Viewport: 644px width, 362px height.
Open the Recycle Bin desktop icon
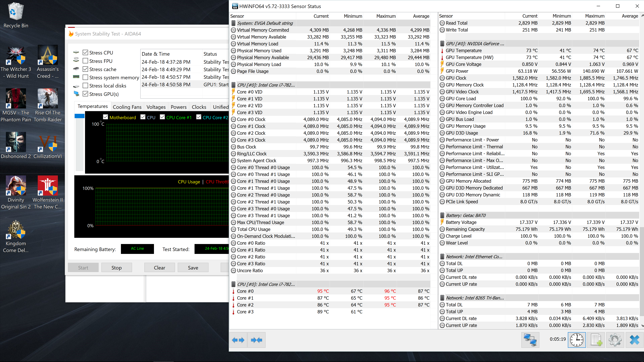pyautogui.click(x=16, y=15)
